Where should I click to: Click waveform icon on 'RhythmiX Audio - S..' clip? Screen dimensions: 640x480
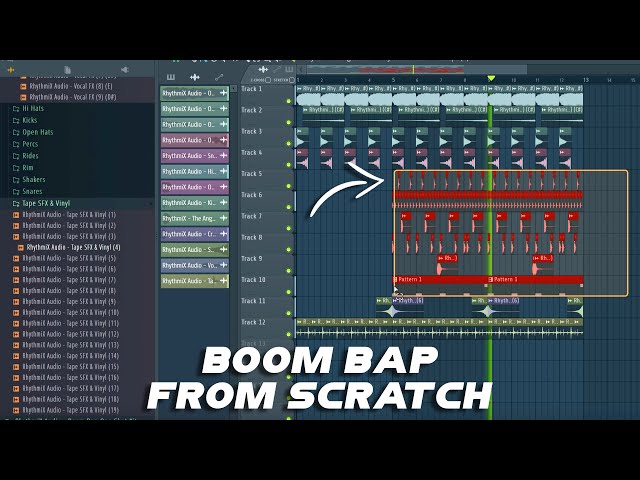point(224,250)
